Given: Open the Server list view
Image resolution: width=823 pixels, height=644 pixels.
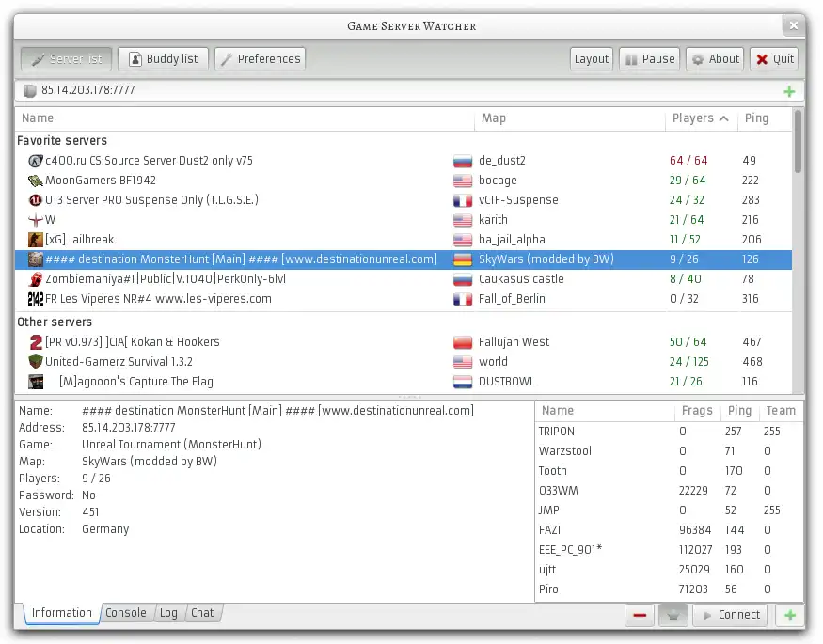Looking at the screenshot, I should coord(66,58).
